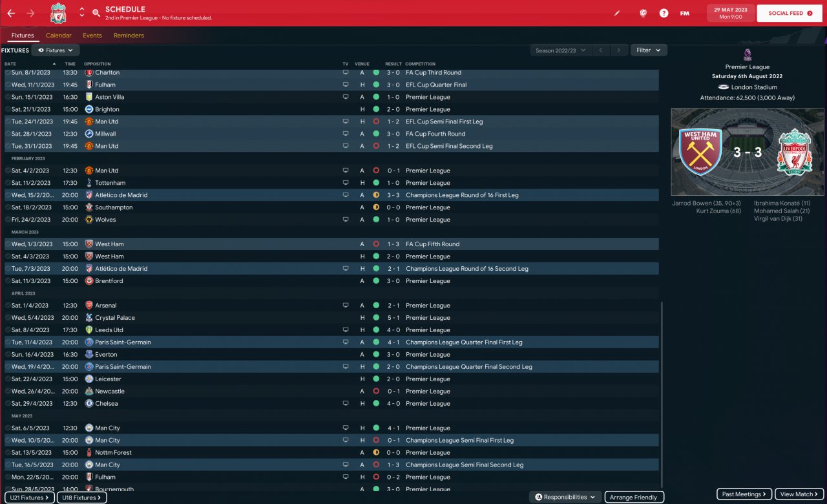
Task: Expand the Filter dropdown
Action: 649,50
